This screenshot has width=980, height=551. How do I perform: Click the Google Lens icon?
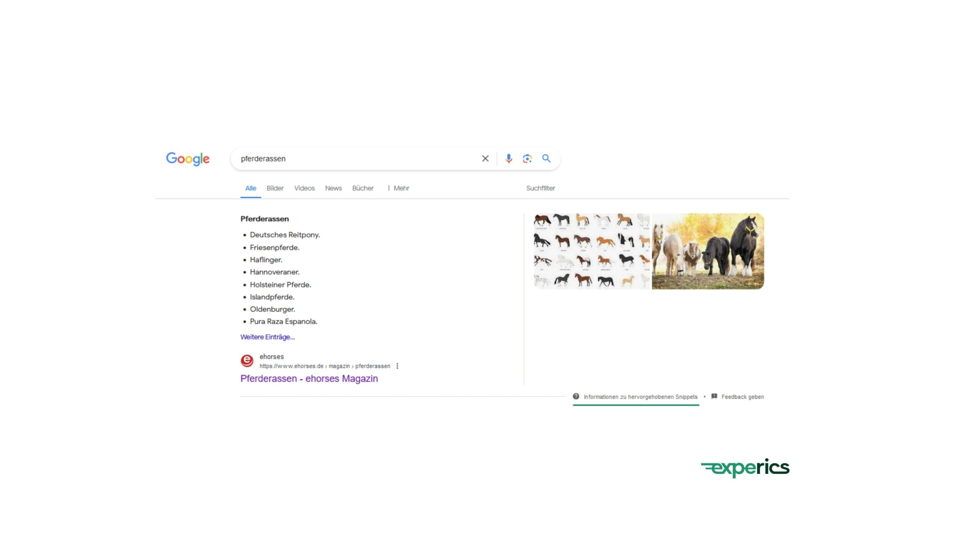(527, 158)
